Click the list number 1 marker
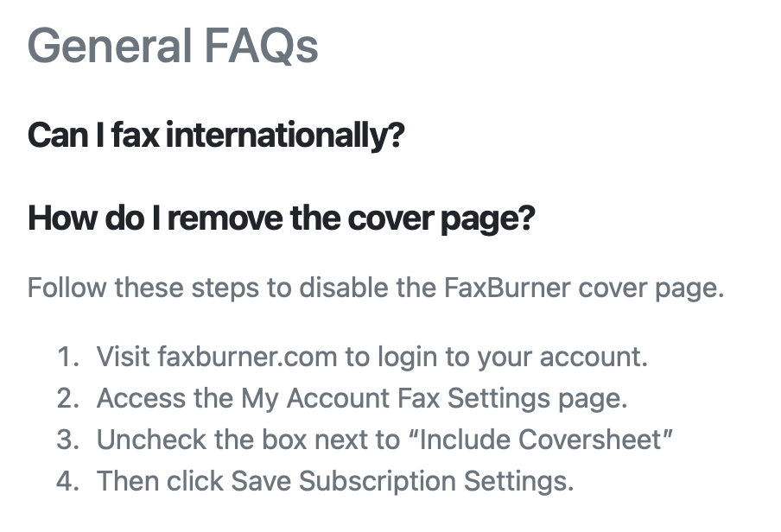Viewport: 781px width, 532px height. click(x=67, y=356)
